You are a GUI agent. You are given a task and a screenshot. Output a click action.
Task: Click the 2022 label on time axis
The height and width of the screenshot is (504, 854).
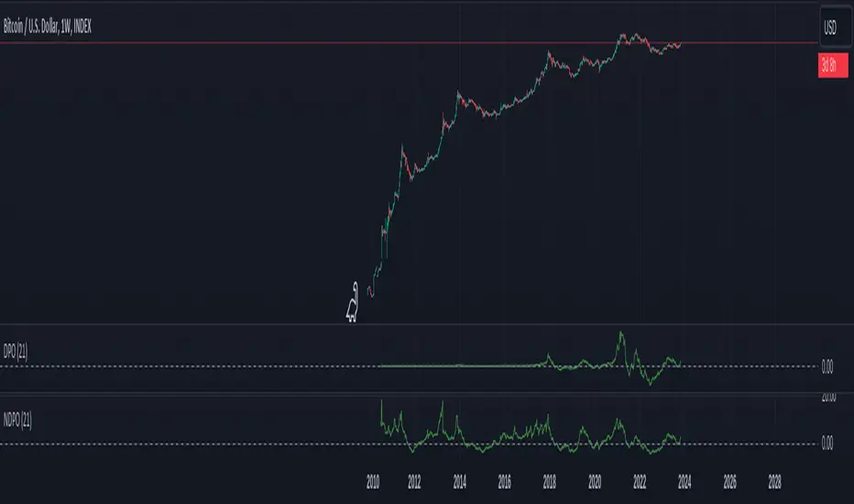pyautogui.click(x=640, y=482)
